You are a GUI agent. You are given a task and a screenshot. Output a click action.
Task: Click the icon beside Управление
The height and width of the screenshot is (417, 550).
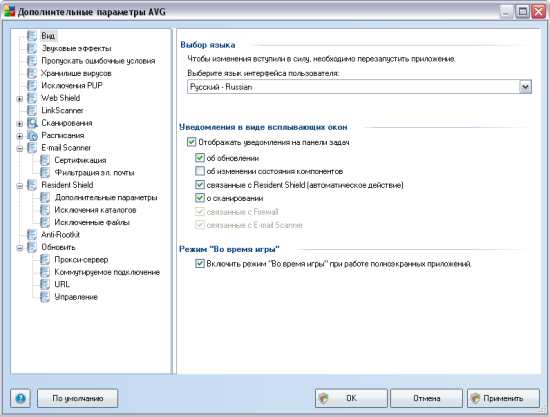point(45,297)
